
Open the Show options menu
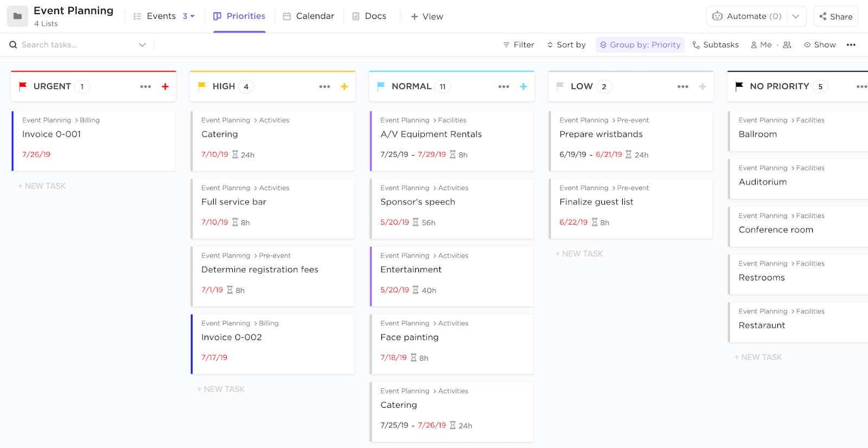click(x=820, y=45)
